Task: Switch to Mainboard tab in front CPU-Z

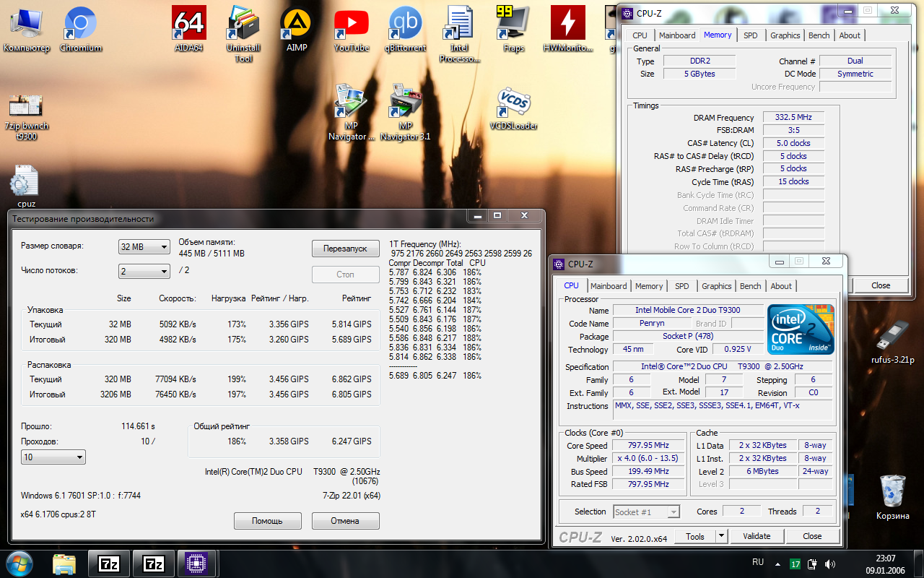Action: click(609, 286)
